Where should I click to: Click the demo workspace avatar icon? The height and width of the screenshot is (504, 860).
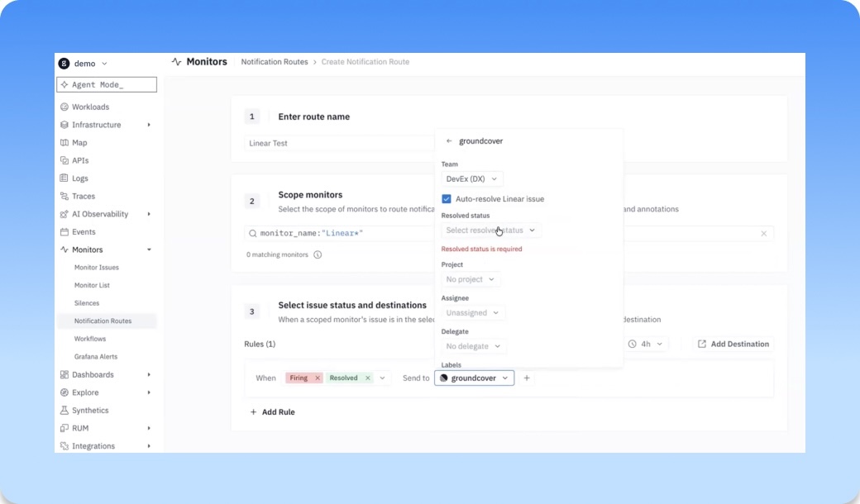pyautogui.click(x=64, y=64)
